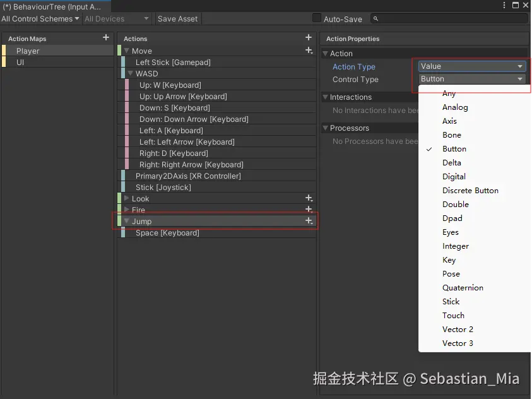Open the All Devices dropdown
532x399 pixels.
point(117,19)
